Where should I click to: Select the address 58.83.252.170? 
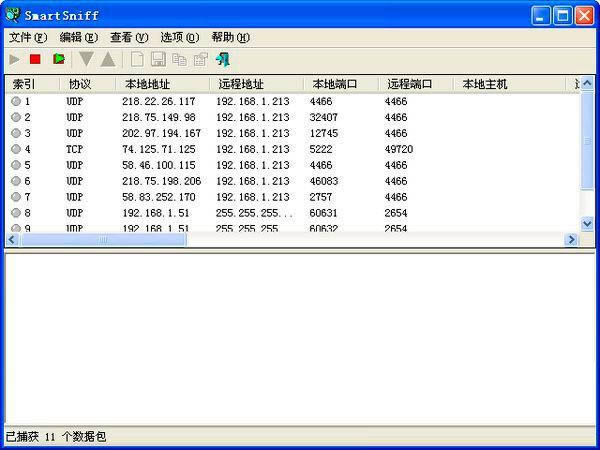159,197
